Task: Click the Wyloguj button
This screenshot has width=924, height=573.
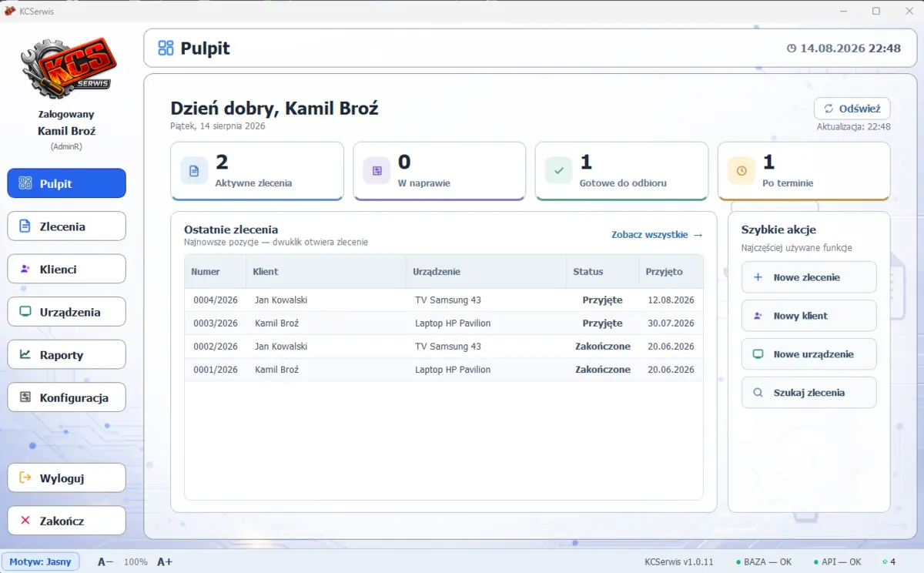Action: point(67,477)
